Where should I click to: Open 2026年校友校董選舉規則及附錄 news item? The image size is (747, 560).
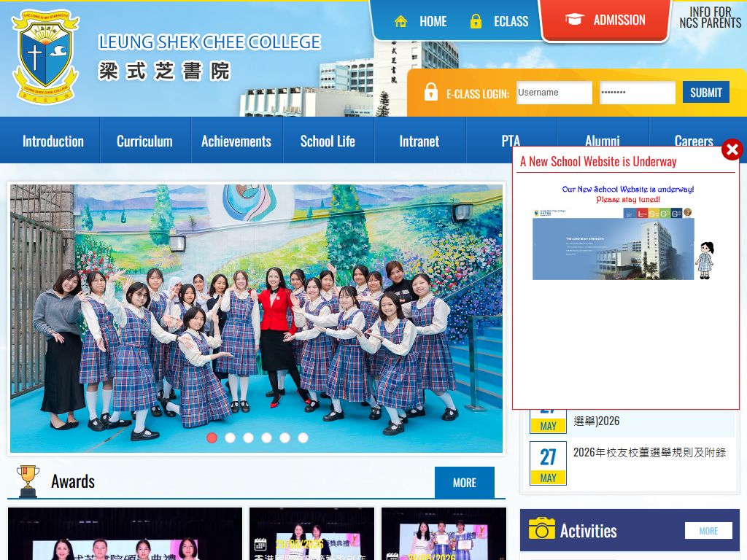(649, 452)
